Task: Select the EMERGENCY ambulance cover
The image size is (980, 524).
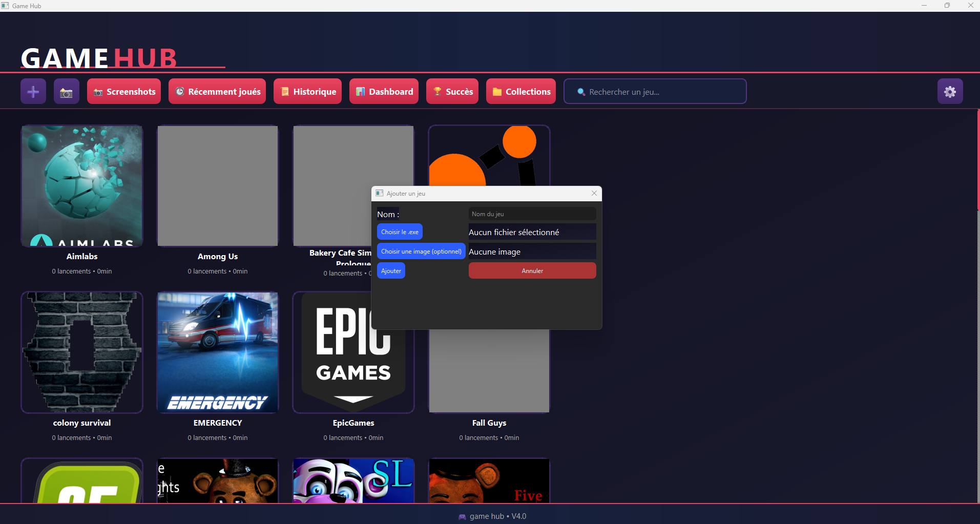Action: [218, 352]
